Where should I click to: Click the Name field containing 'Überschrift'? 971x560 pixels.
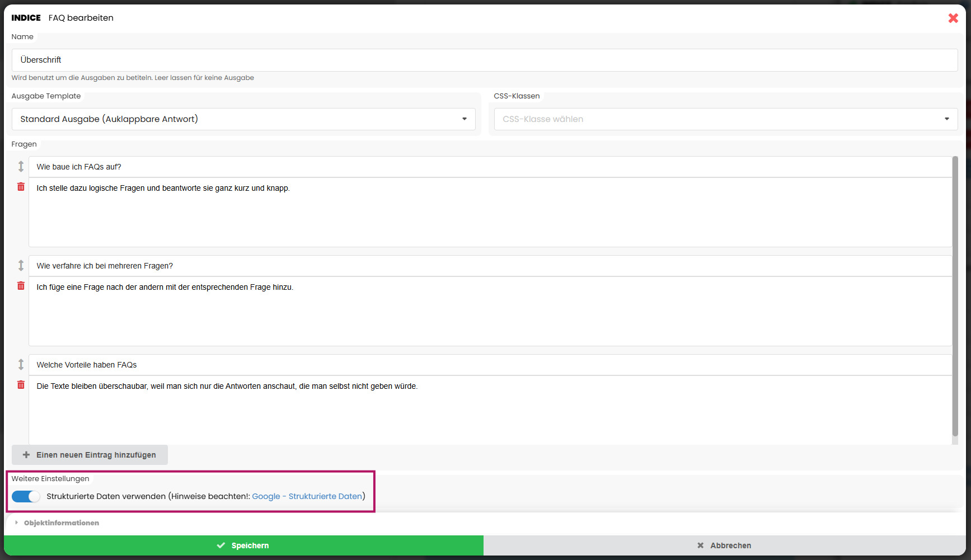484,60
